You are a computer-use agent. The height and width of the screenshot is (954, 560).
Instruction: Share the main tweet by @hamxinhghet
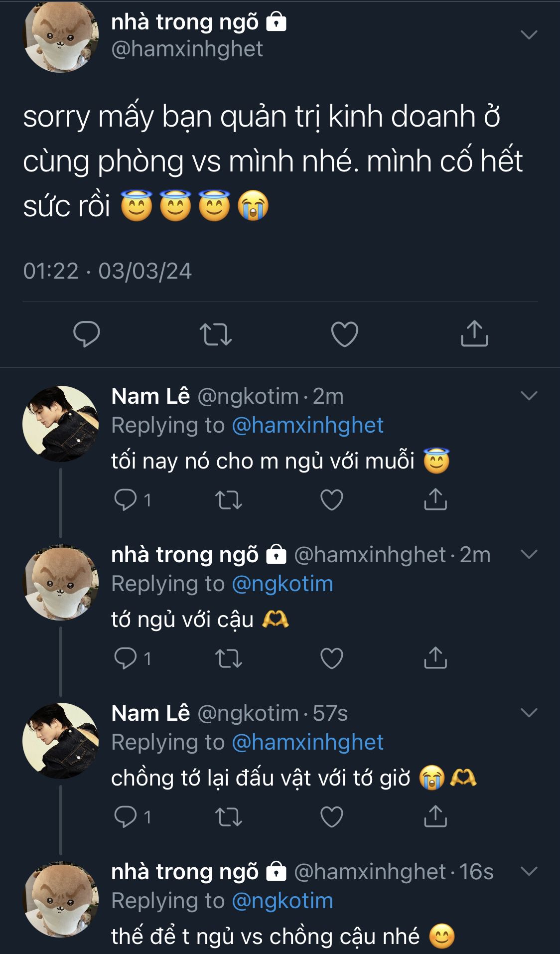pos(474,333)
